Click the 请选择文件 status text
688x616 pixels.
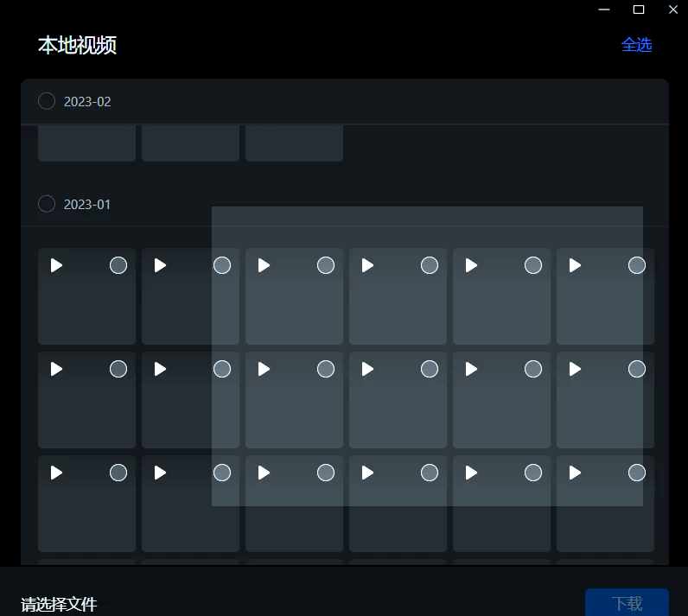coord(59,605)
